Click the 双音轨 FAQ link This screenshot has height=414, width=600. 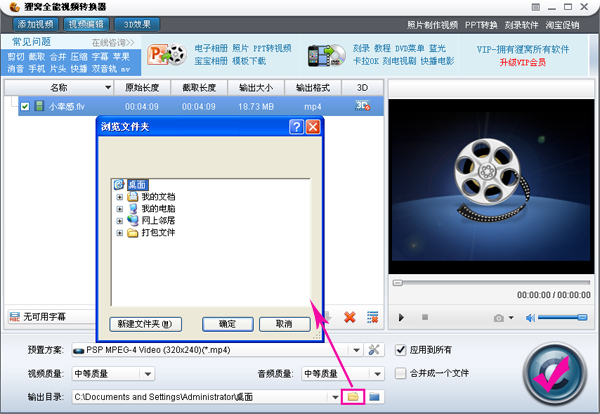pos(104,69)
